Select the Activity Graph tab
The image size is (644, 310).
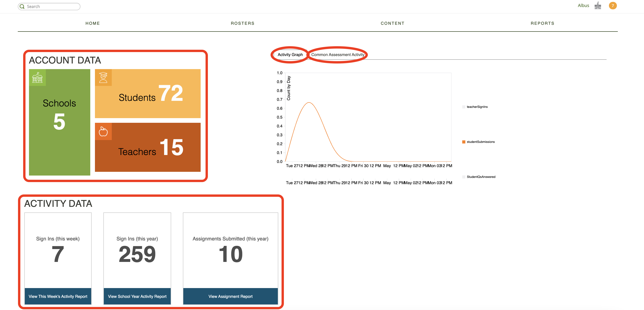[x=290, y=55]
